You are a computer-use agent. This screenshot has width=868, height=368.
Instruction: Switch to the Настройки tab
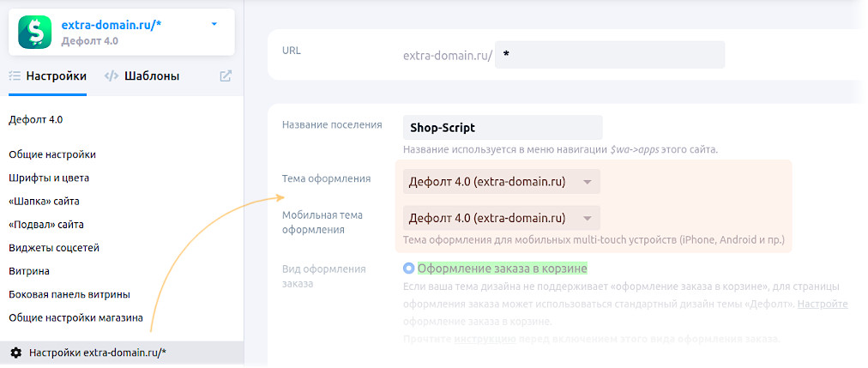pyautogui.click(x=56, y=75)
